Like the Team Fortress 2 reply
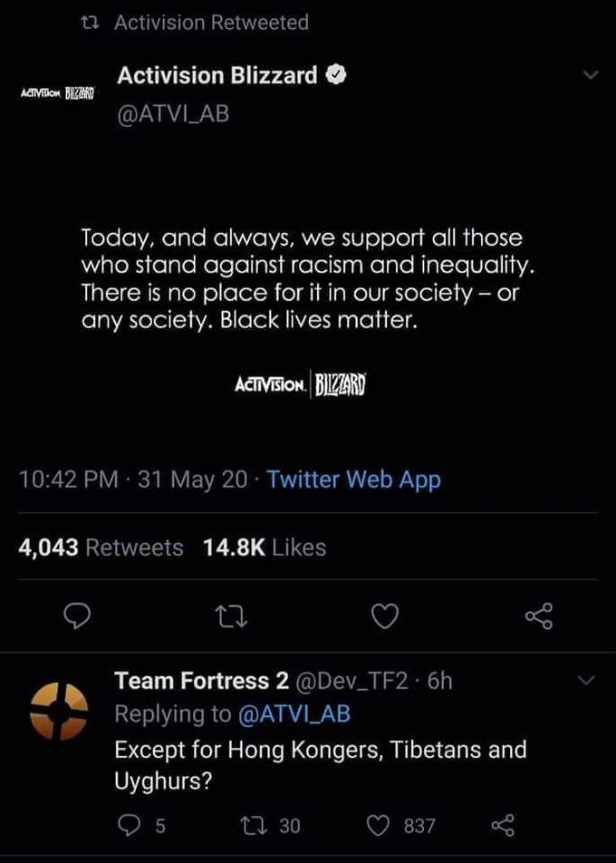Screen dimensions: 616x863 coord(401,826)
